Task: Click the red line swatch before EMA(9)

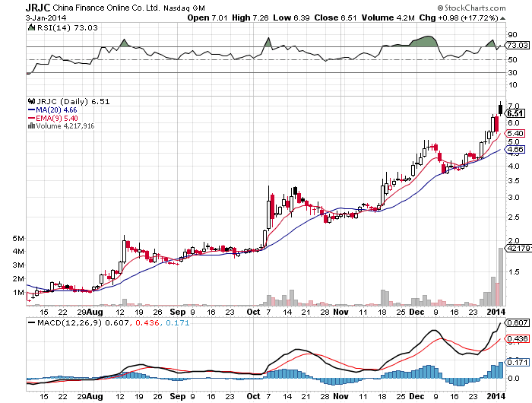Action: pyautogui.click(x=32, y=118)
